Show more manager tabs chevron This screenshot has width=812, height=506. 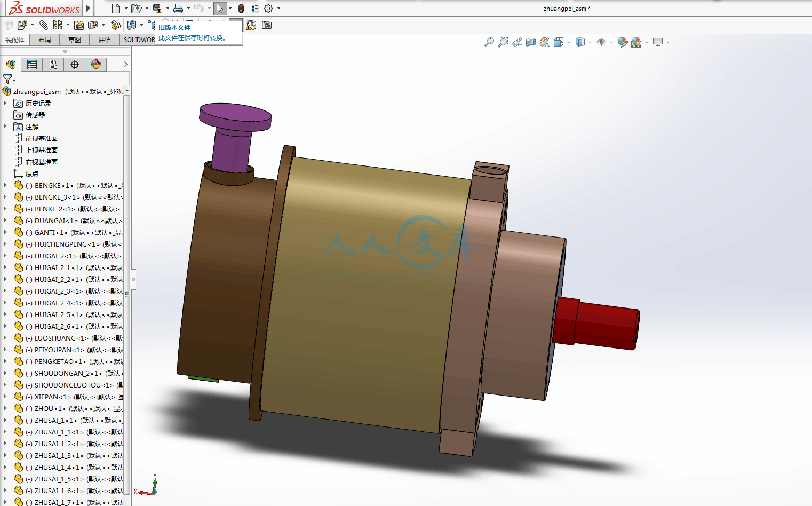coord(125,64)
